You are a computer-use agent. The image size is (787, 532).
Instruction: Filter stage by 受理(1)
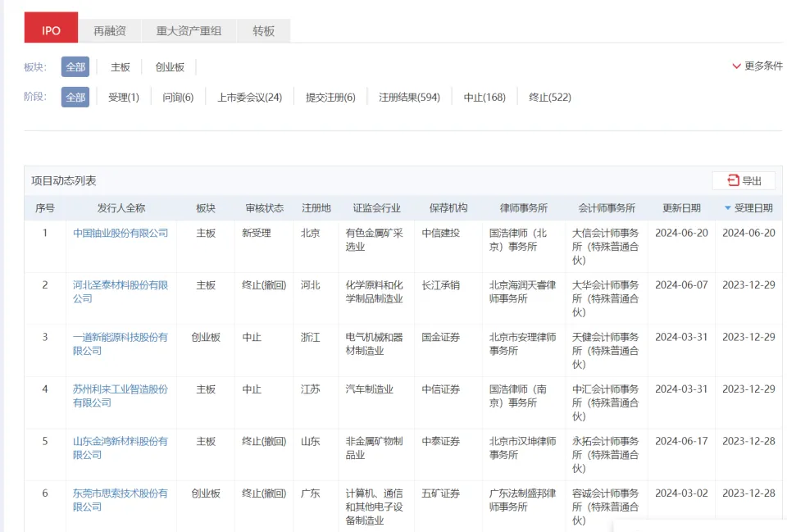click(x=124, y=98)
